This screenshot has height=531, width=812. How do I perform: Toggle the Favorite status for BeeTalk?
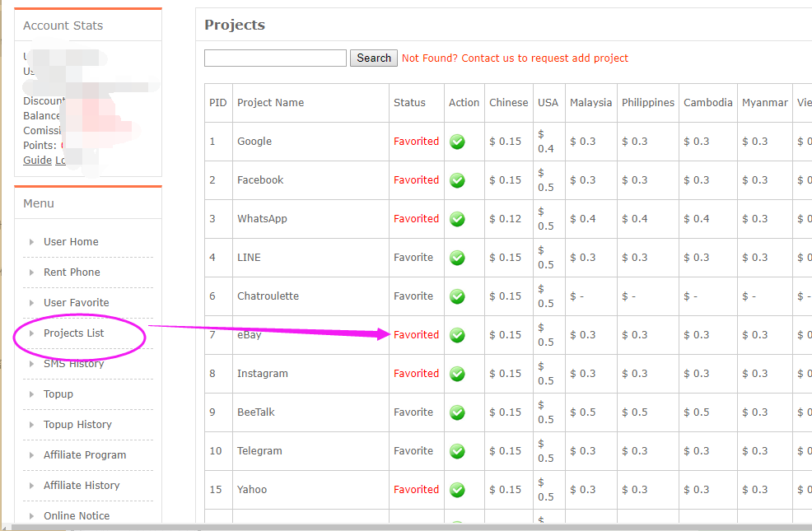coord(413,412)
